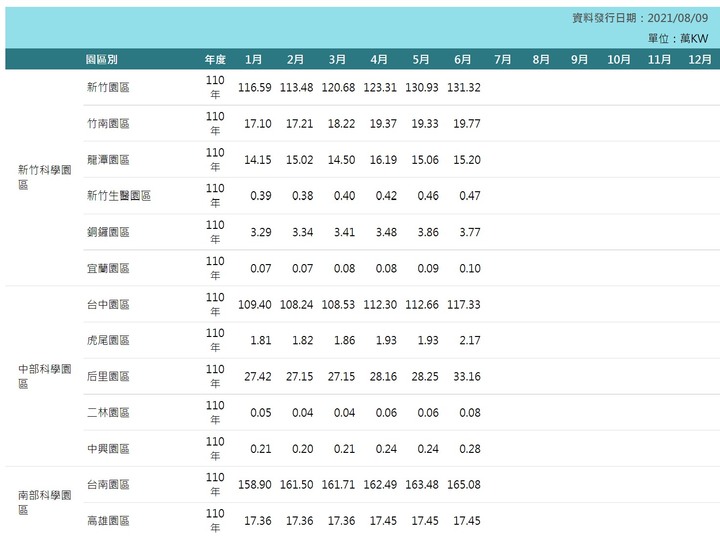The width and height of the screenshot is (720, 537).
Task: Select the 3月 column header
Action: tap(337, 60)
